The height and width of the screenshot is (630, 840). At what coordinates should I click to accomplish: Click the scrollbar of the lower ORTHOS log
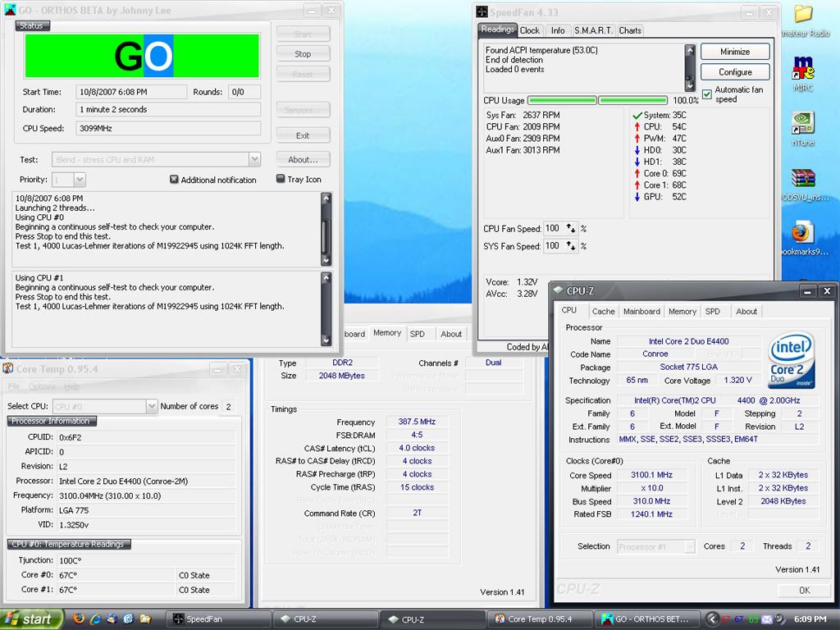[326, 308]
